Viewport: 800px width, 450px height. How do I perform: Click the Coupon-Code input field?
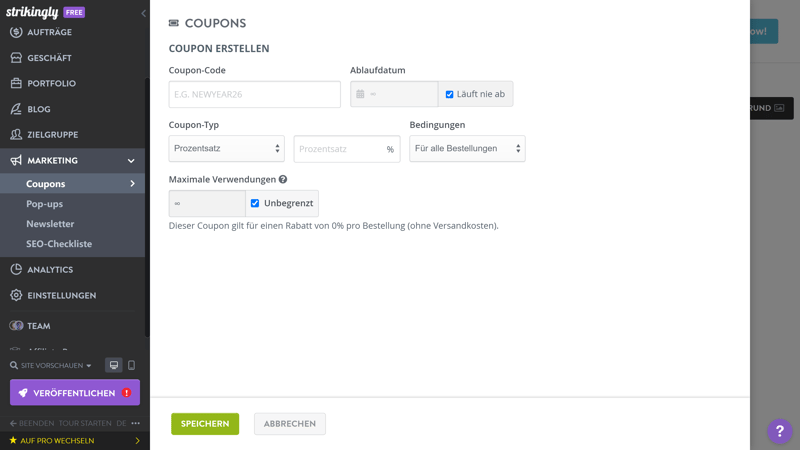coord(254,95)
